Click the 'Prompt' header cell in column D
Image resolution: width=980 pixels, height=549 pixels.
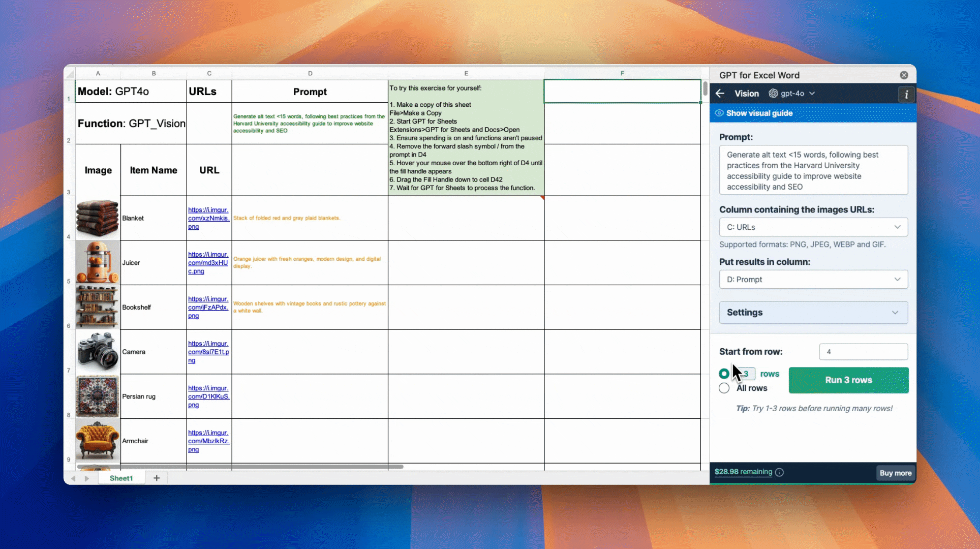[310, 91]
